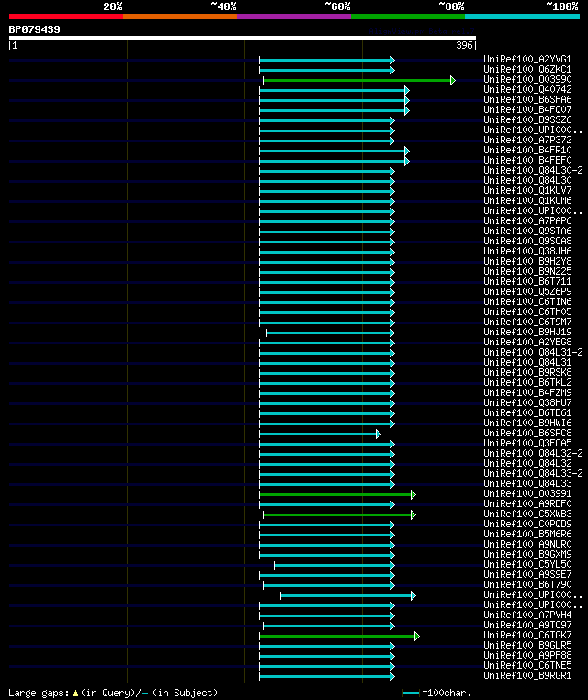Select hit label UniRef100_C6T9M7
Viewport: 588px width, 700px height.
pyautogui.click(x=527, y=322)
